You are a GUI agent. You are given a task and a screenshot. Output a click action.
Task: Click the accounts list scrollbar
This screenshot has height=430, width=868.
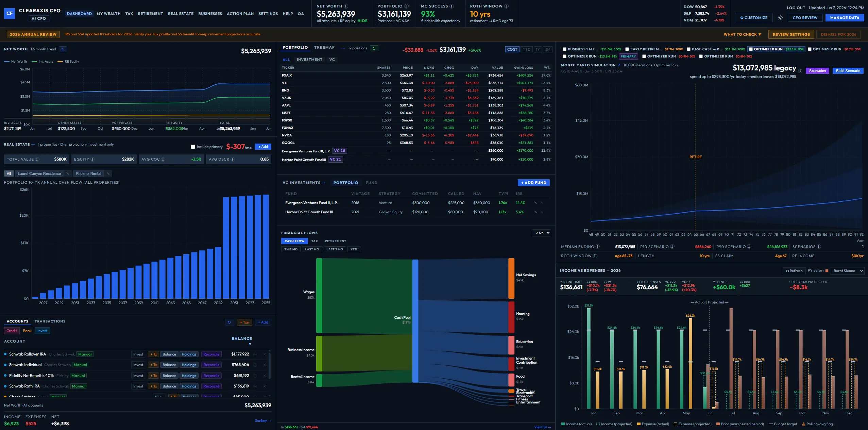[x=270, y=366]
